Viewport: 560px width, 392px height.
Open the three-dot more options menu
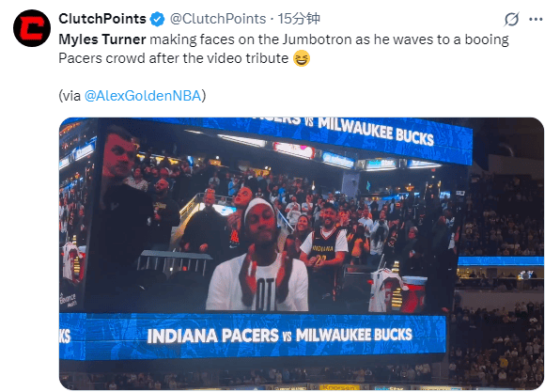tap(536, 20)
